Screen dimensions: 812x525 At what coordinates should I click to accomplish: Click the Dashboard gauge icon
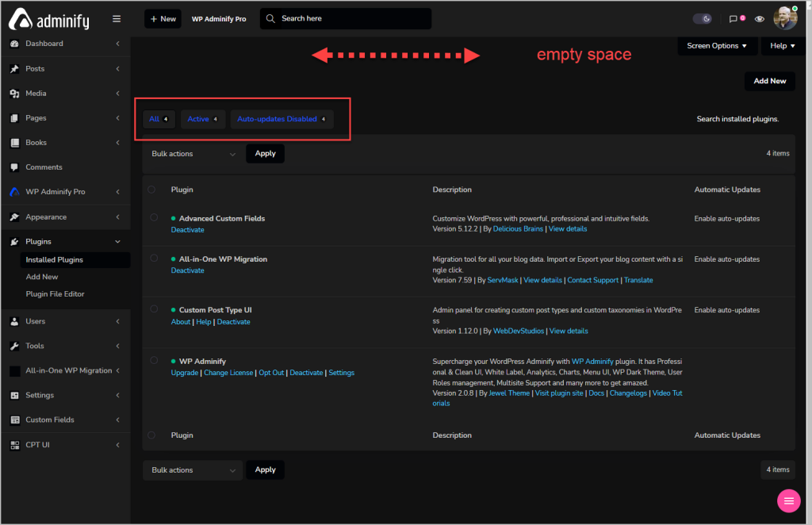tap(14, 44)
